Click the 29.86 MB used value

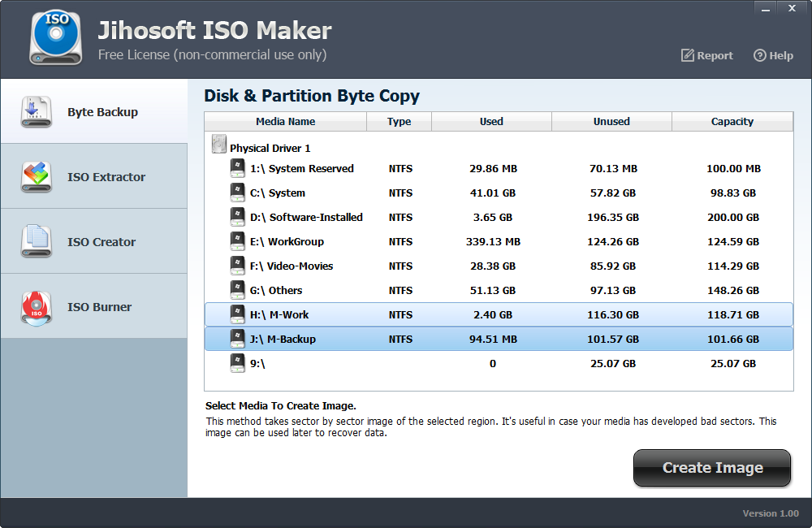(493, 168)
